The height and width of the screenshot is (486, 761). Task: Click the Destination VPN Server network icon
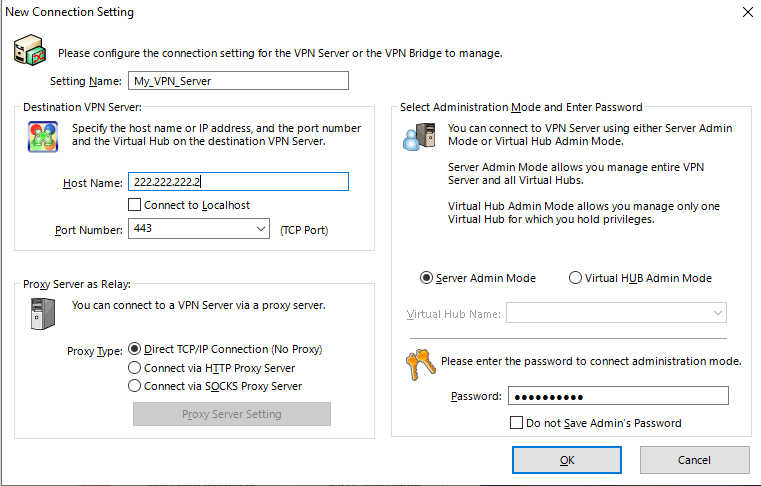43,136
